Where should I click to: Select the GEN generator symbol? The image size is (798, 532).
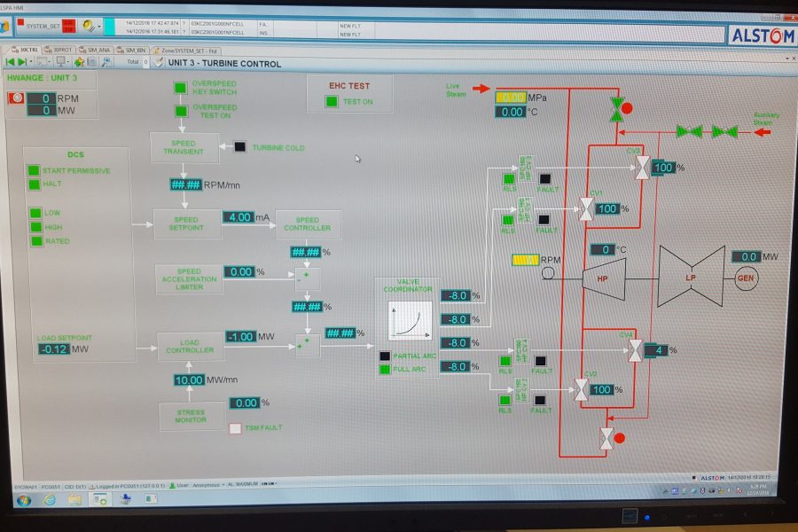coord(746,278)
